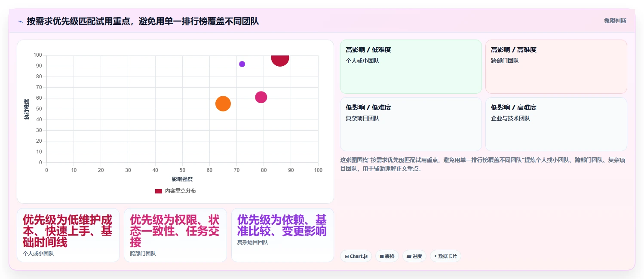Click the lightning icon beside the title
This screenshot has height=279, width=644.
(x=20, y=21)
